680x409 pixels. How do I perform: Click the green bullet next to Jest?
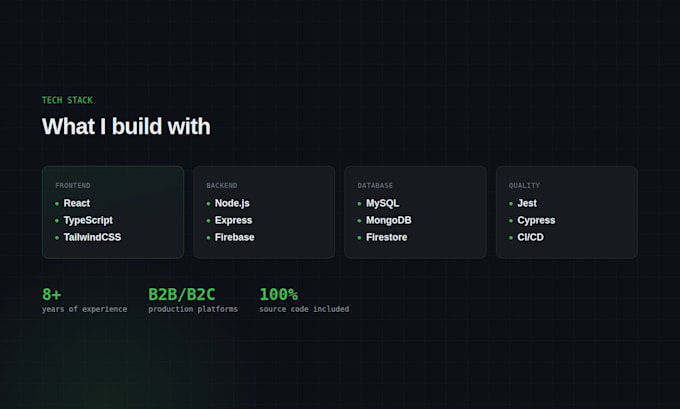[x=511, y=203]
